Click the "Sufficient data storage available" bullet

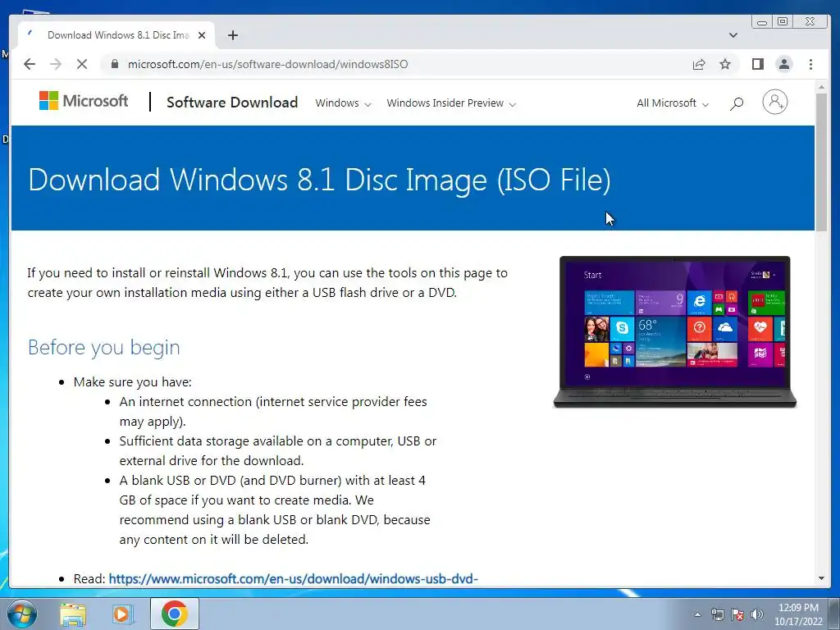[x=278, y=450]
